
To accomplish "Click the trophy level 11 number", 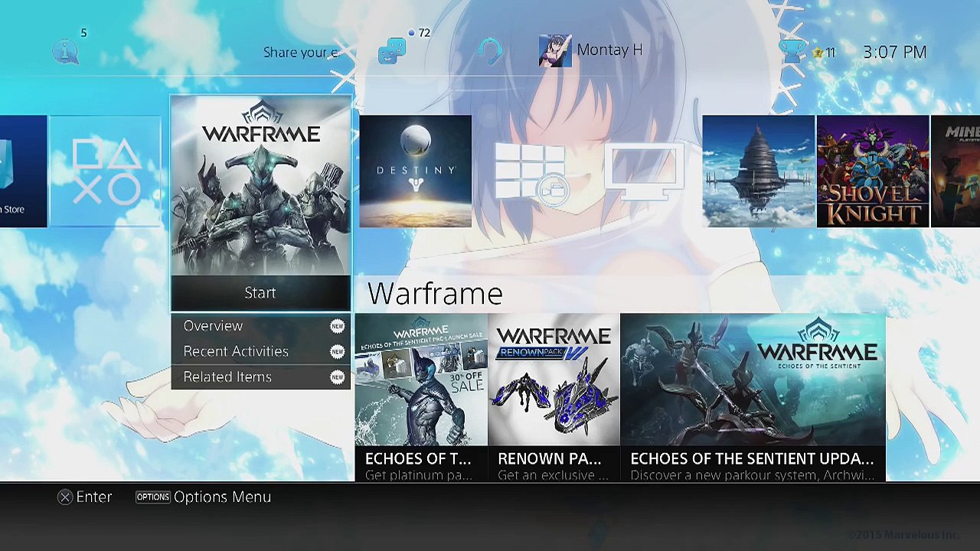I will tap(830, 53).
